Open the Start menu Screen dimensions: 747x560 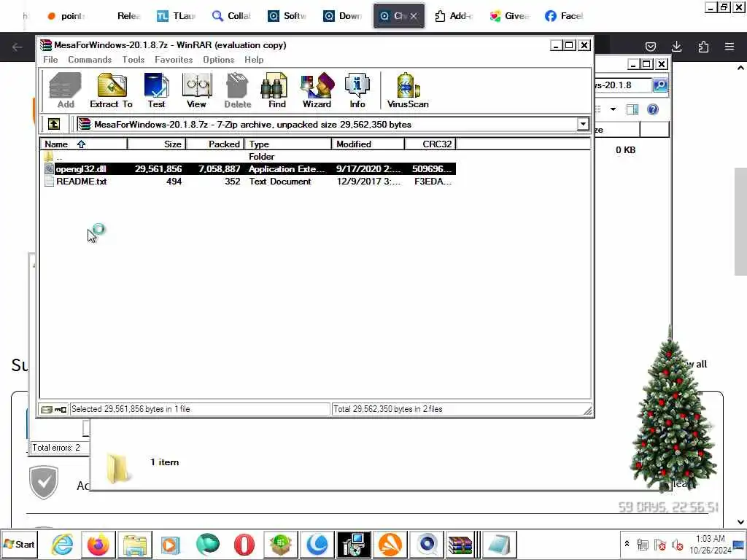click(19, 544)
